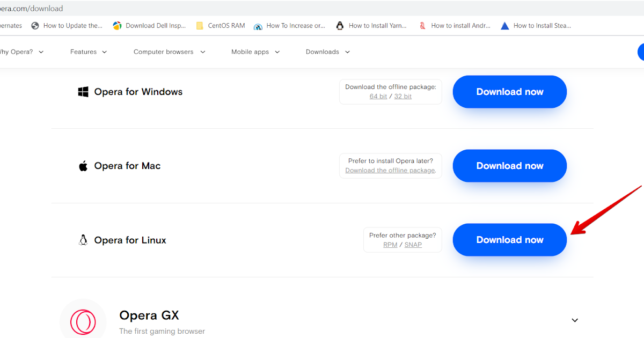Open the 'How to Install Yarn...' bookmark
The height and width of the screenshot is (338, 644).
click(x=371, y=25)
